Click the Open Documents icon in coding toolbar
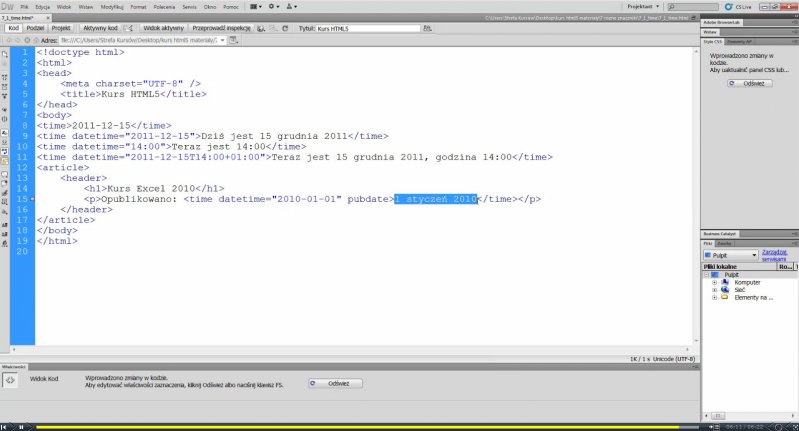Image resolution: width=799 pixels, height=431 pixels. pyautogui.click(x=6, y=52)
